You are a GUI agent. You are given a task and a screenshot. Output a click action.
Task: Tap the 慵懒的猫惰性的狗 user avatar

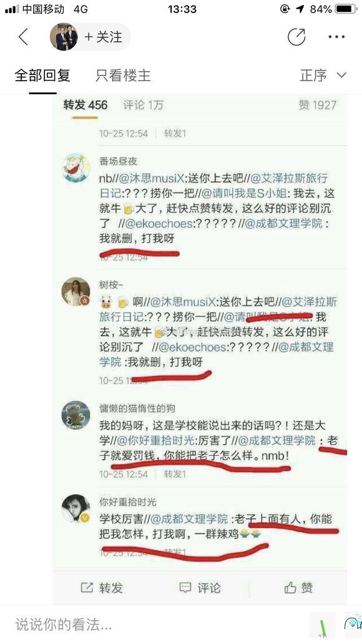click(76, 415)
